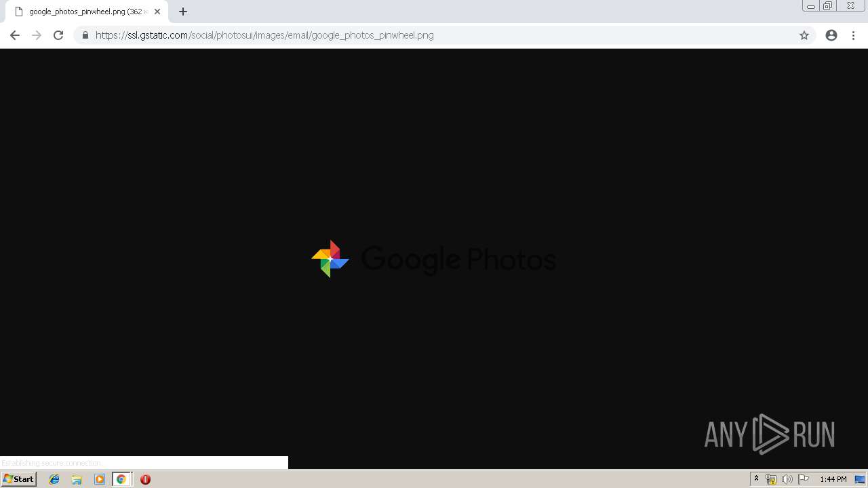The height and width of the screenshot is (488, 868).
Task: Click the show desktop tray icon
Action: click(860, 479)
